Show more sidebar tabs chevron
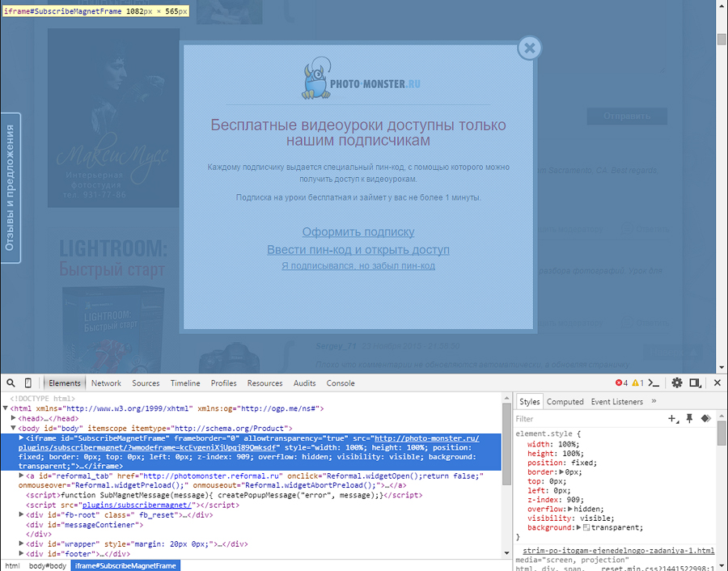This screenshot has width=728, height=571. (x=654, y=401)
